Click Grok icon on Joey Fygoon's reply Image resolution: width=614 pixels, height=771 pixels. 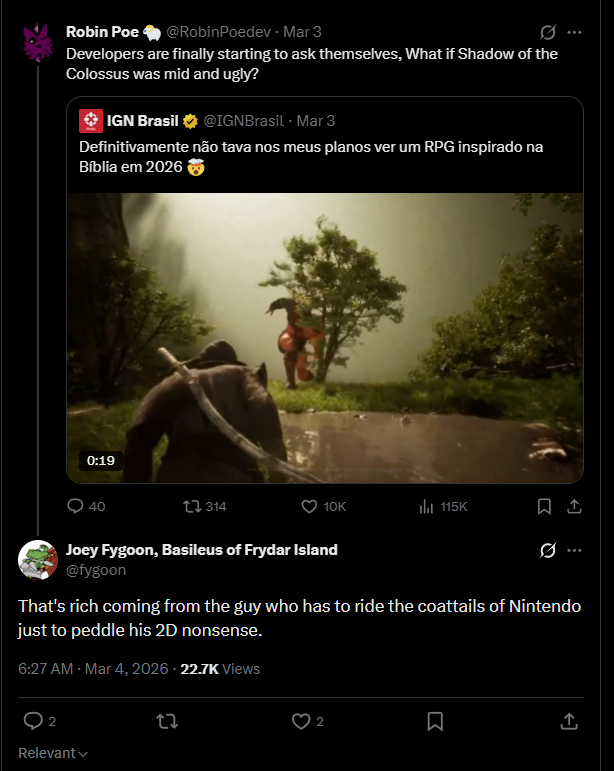pos(547,550)
